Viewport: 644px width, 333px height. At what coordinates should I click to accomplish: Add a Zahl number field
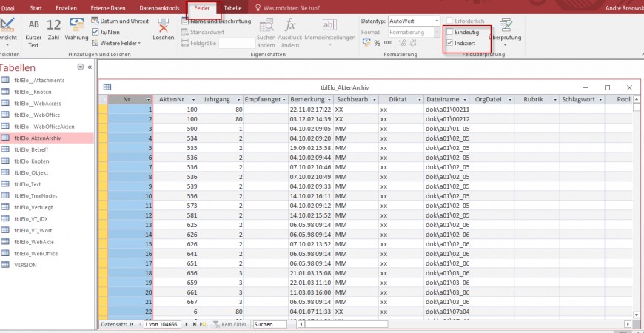[53, 31]
